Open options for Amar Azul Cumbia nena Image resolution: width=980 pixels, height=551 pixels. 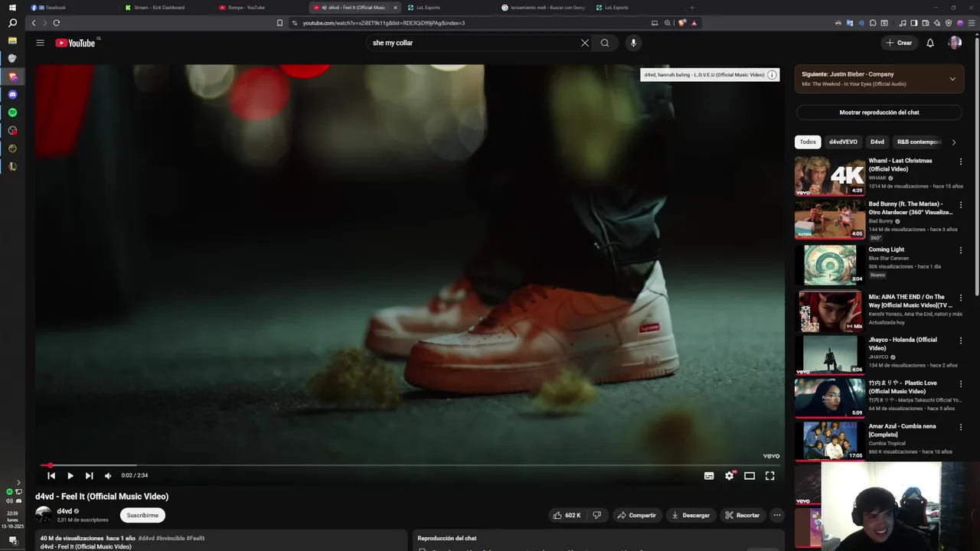pyautogui.click(x=960, y=427)
